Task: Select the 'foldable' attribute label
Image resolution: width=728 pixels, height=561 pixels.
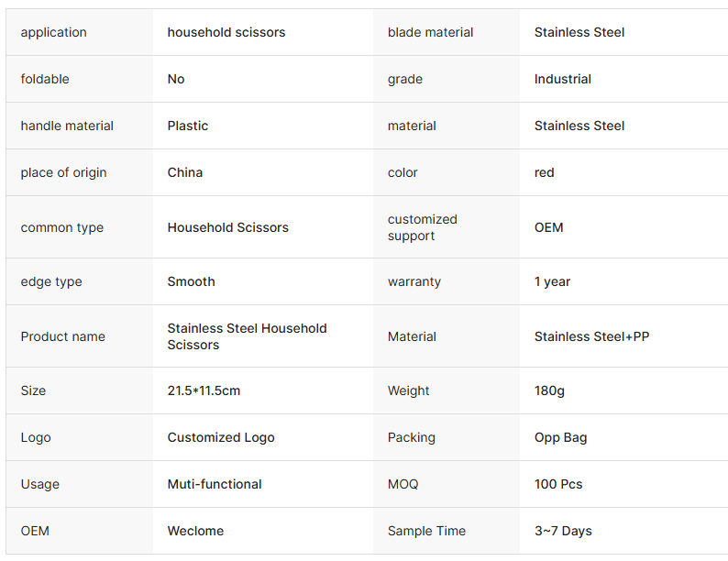Action: [45, 79]
